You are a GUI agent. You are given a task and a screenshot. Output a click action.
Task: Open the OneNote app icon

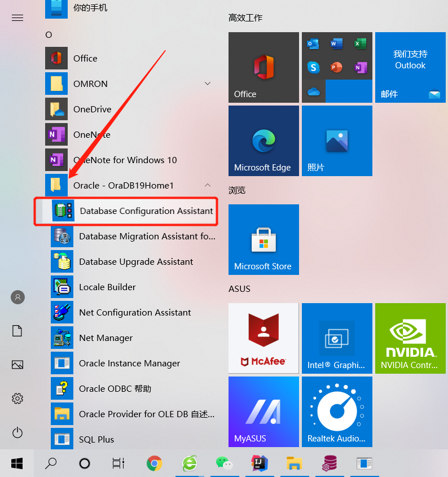click(x=56, y=134)
